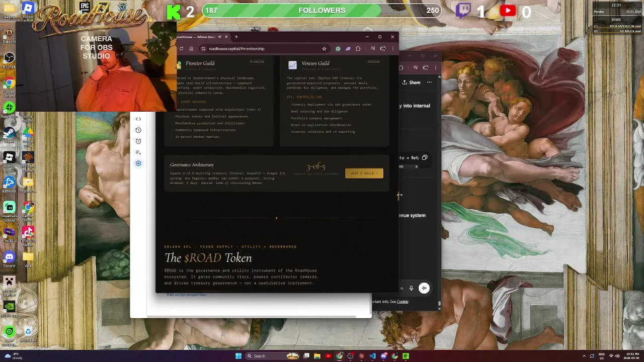
Task: Go to the Chrome home page
Action: pyautogui.click(x=191, y=49)
